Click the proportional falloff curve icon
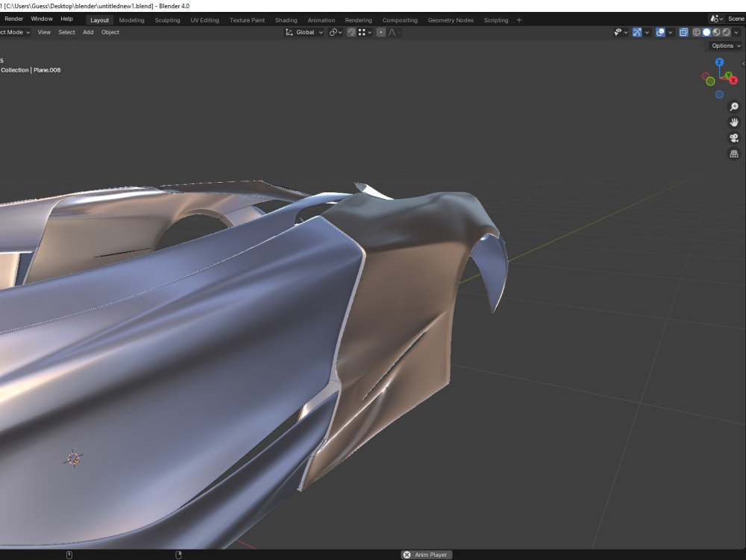 (x=392, y=32)
